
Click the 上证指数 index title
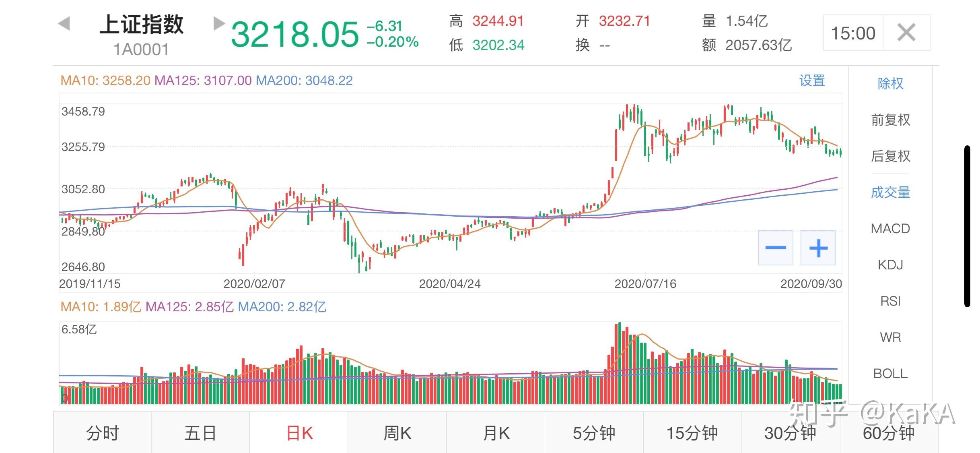click(142, 24)
